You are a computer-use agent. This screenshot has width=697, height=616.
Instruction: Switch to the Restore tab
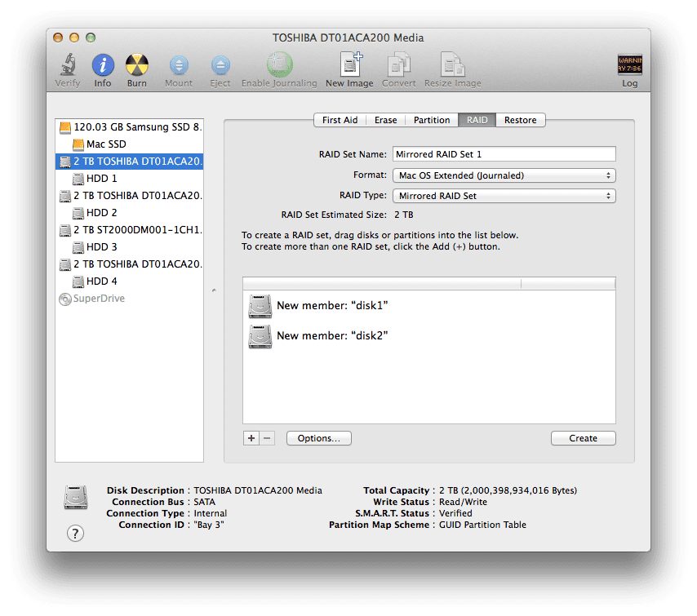point(521,120)
